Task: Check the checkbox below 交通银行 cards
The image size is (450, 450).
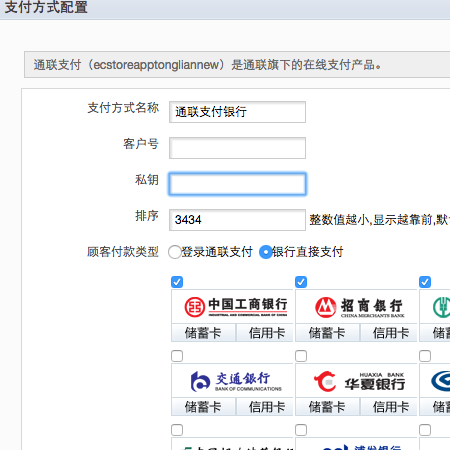Action: point(177,430)
